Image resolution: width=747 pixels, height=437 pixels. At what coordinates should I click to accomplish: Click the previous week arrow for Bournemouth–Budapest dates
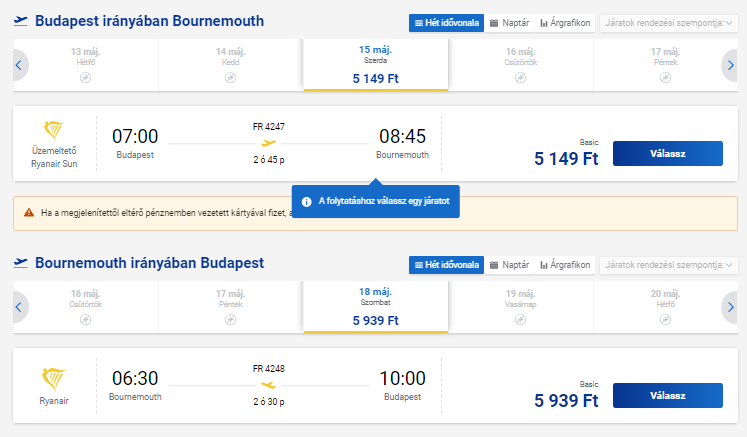(19, 307)
